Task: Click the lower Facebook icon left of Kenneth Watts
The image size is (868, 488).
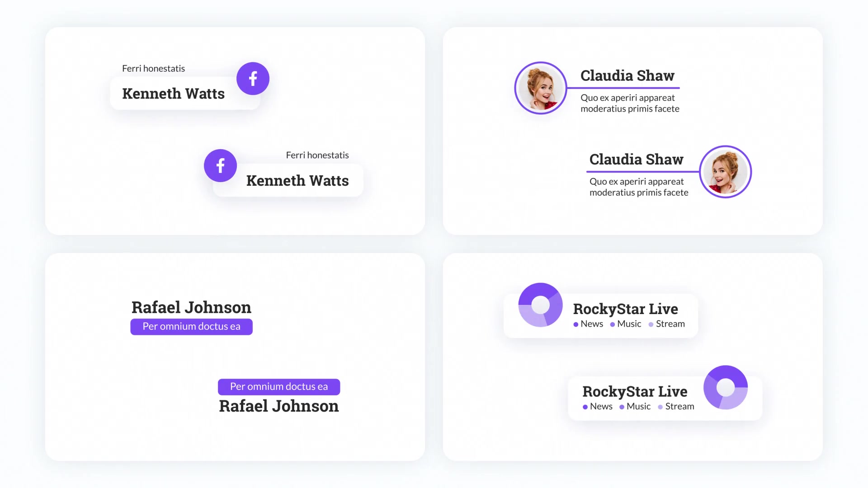Action: tap(220, 165)
